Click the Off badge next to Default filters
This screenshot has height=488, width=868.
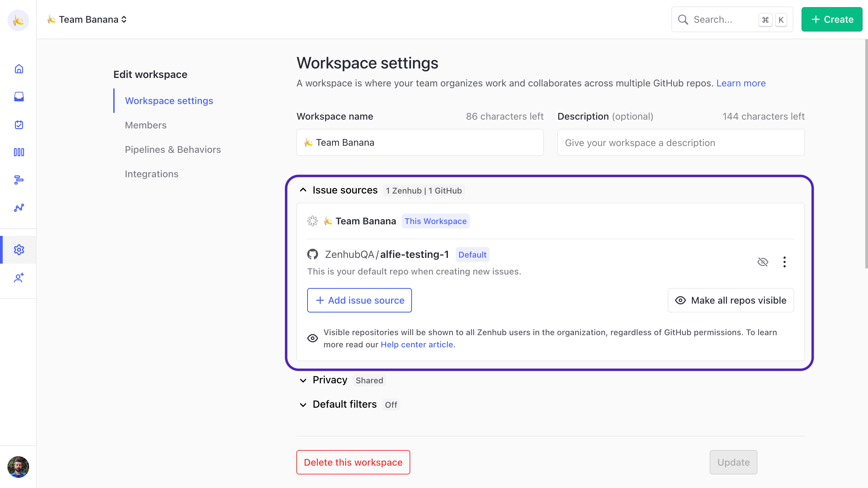point(391,405)
